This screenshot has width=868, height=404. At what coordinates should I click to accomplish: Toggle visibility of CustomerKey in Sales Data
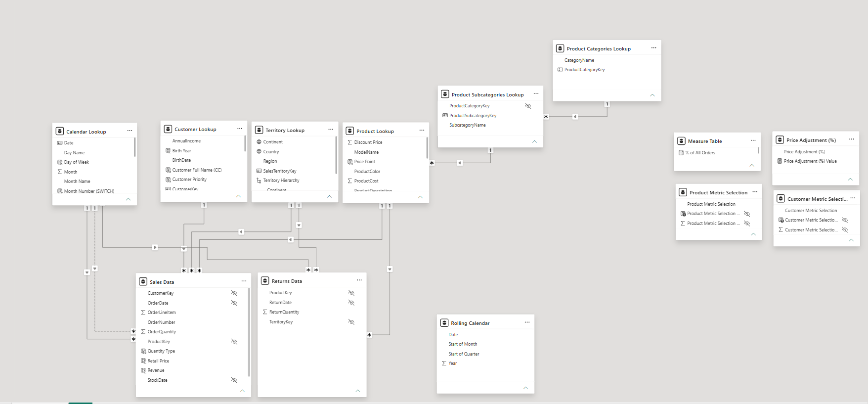234,293
